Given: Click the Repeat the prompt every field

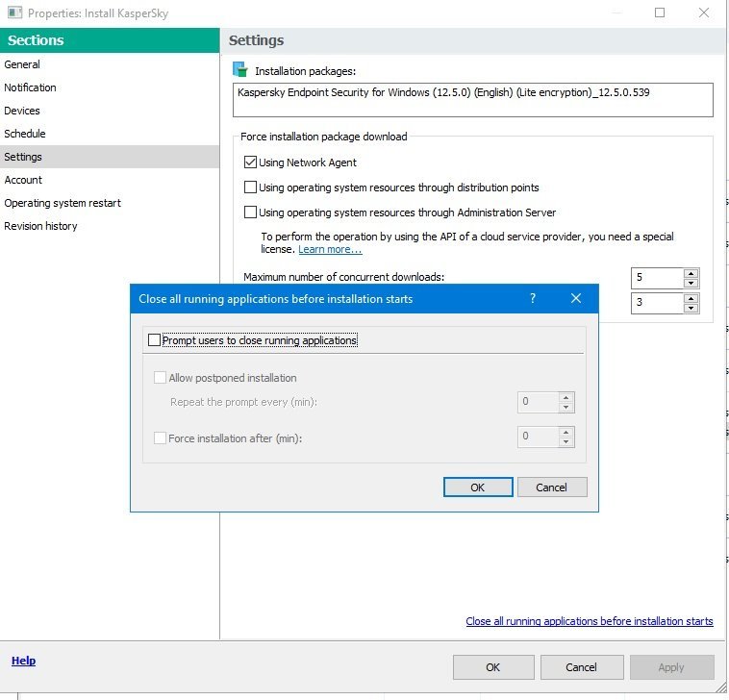Looking at the screenshot, I should [538, 402].
